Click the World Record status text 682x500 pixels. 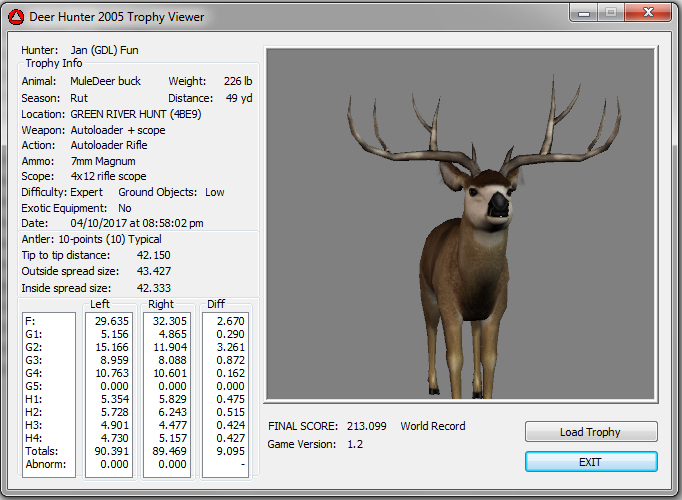(432, 426)
